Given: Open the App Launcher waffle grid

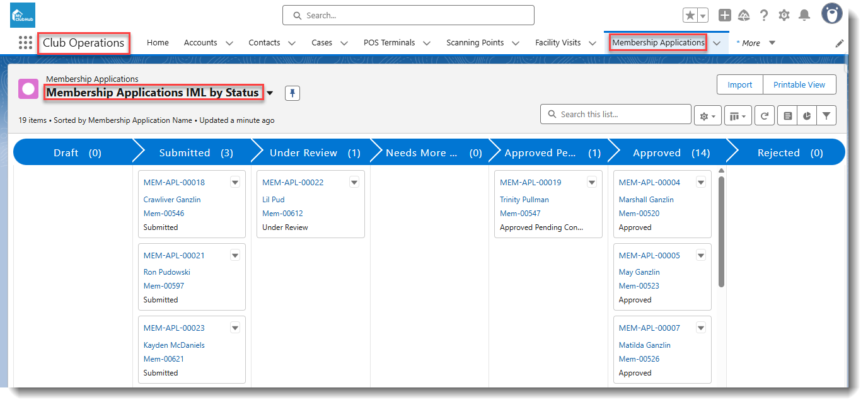Looking at the screenshot, I should point(25,42).
